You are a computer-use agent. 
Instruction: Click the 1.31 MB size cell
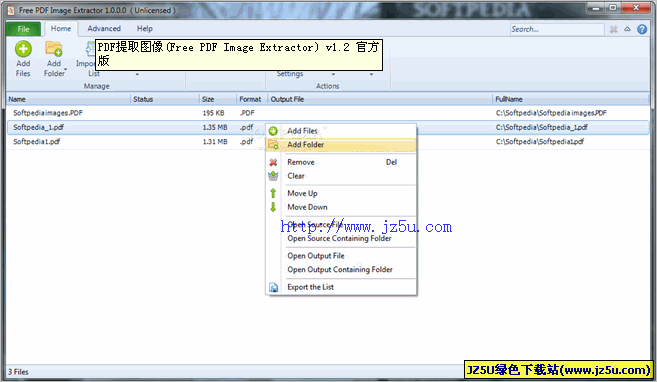(215, 142)
